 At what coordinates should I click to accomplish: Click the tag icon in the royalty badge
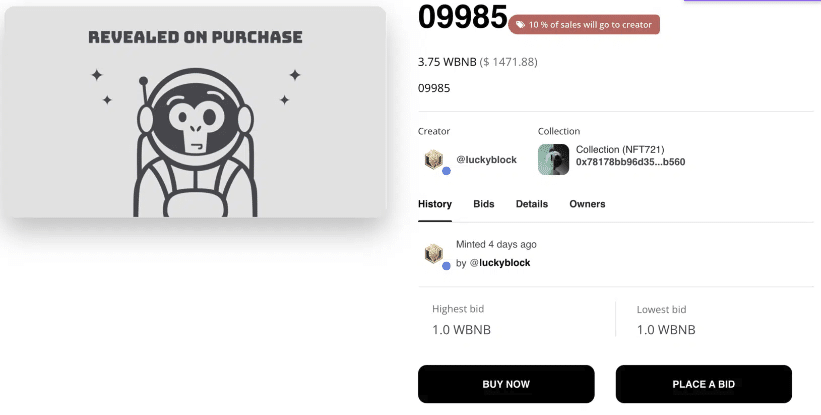[519, 24]
